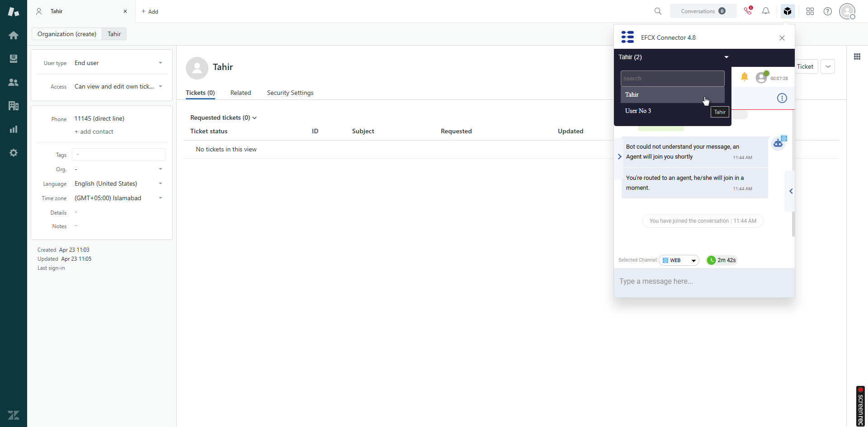Screen dimensions: 868x427
Task: Open Customers icon in left sidebar
Action: pyautogui.click(x=14, y=82)
